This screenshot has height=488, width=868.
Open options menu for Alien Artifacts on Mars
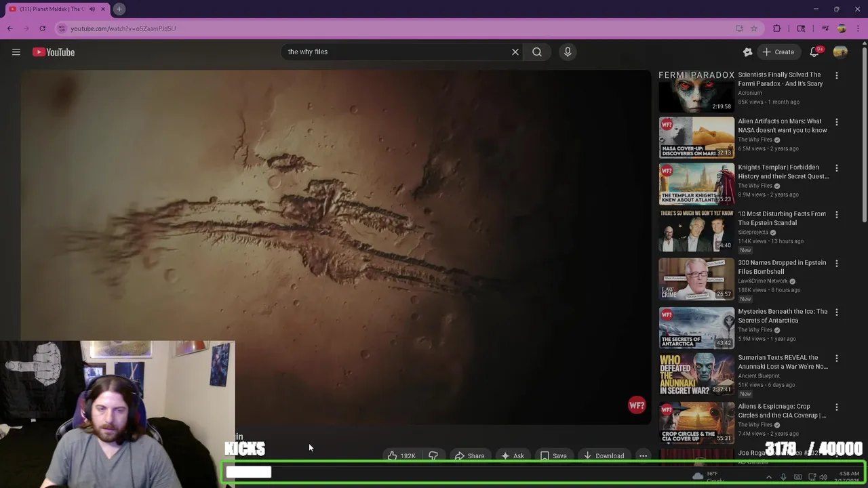tap(837, 122)
